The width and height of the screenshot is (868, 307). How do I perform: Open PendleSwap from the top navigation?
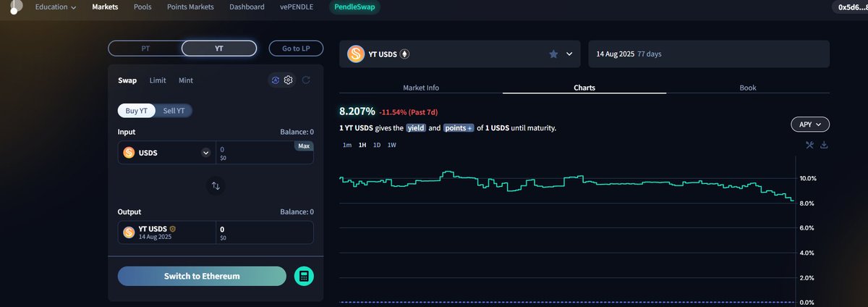tap(354, 7)
